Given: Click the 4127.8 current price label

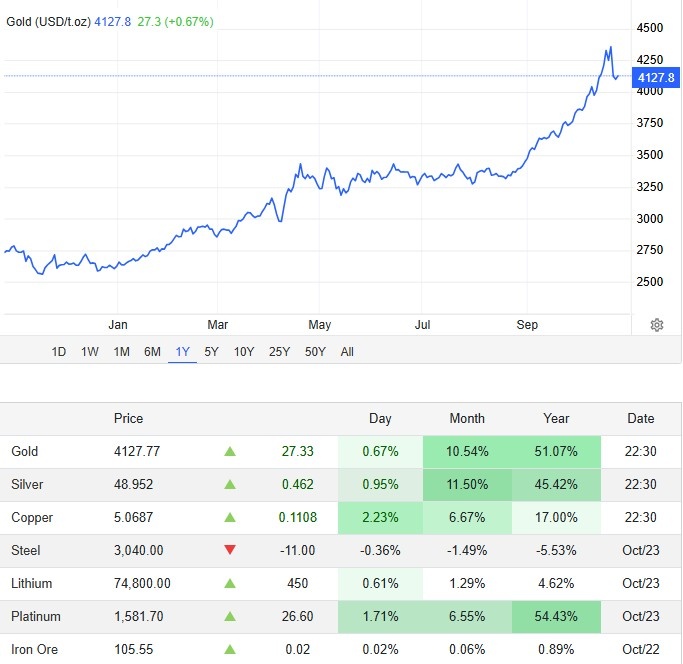Looking at the screenshot, I should [656, 78].
